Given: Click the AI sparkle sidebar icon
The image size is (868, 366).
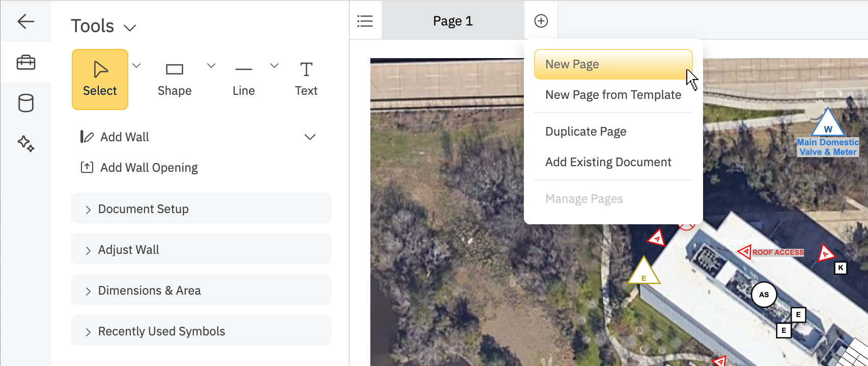Looking at the screenshot, I should 25,144.
